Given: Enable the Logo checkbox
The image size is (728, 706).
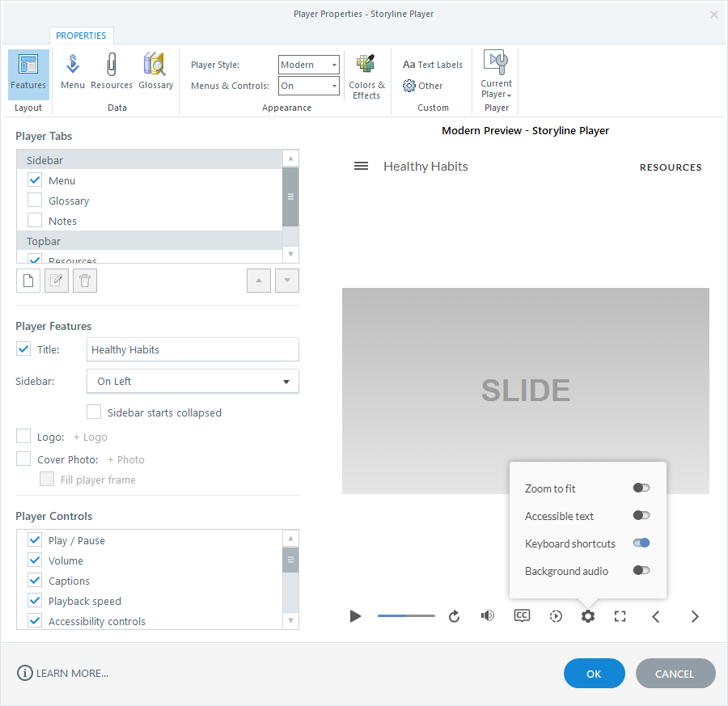Looking at the screenshot, I should (23, 437).
